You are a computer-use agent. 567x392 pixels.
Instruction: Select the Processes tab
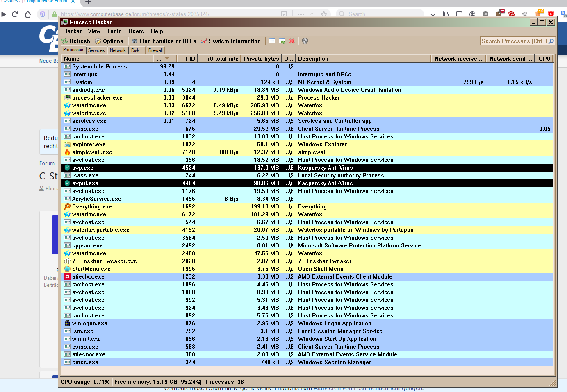[73, 50]
